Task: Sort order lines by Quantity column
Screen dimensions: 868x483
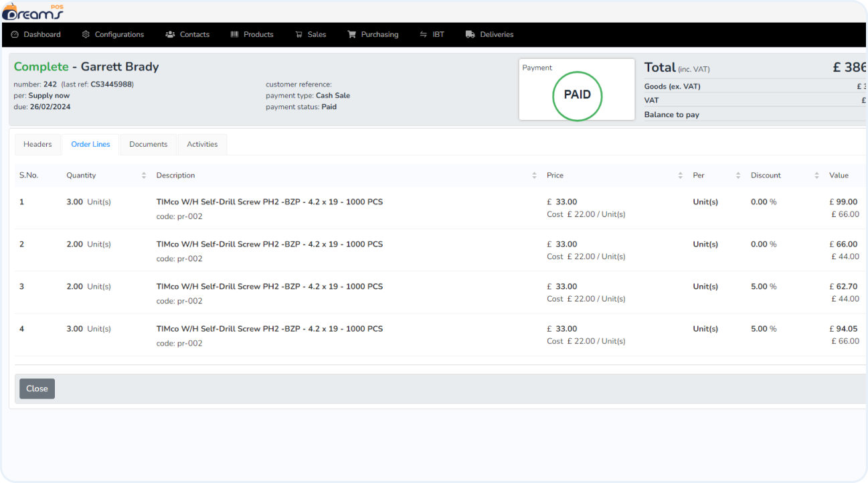Action: pyautogui.click(x=144, y=176)
